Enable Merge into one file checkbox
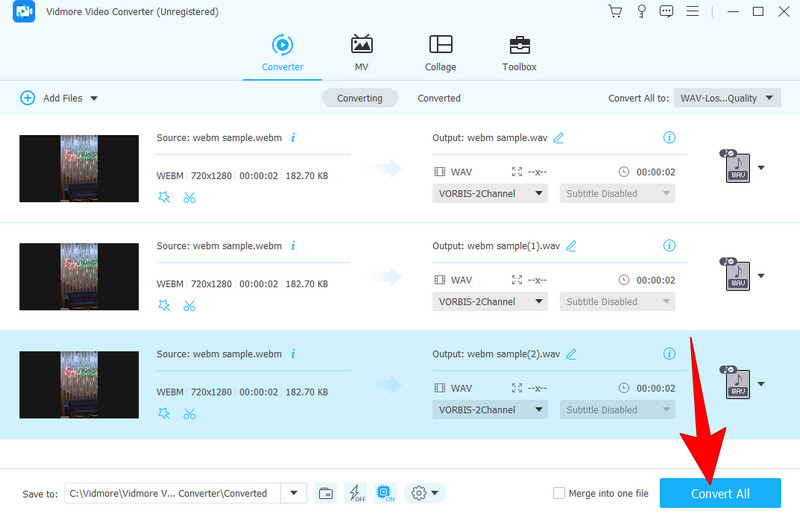The height and width of the screenshot is (517, 800). tap(559, 493)
